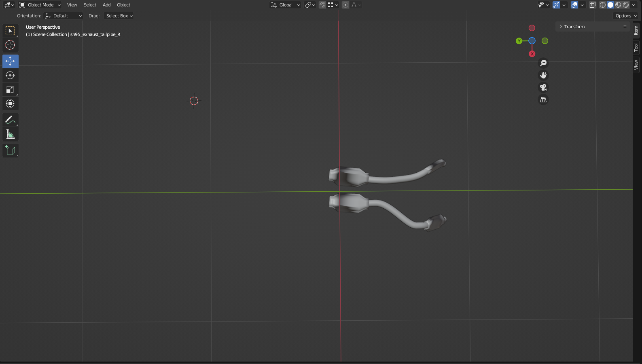Click the green Y axis gizmo ball

click(x=519, y=41)
